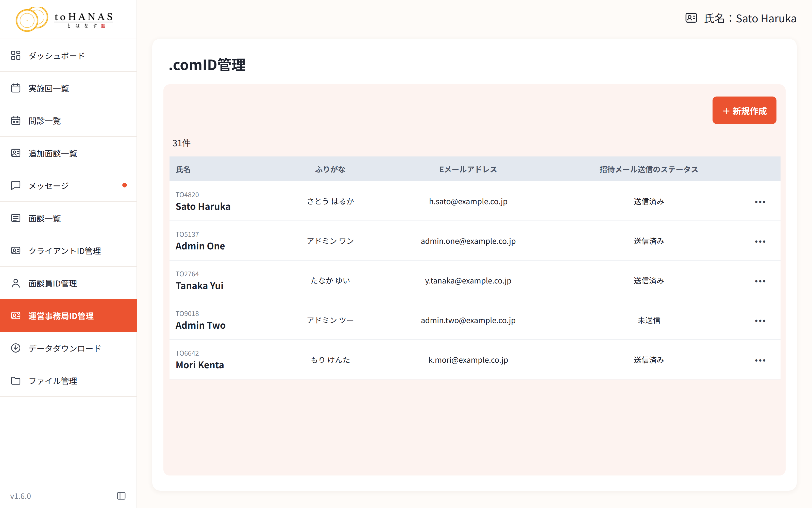This screenshot has width=812, height=508.
Task: Click the email admin.one@example.co.jp
Action: tap(468, 241)
